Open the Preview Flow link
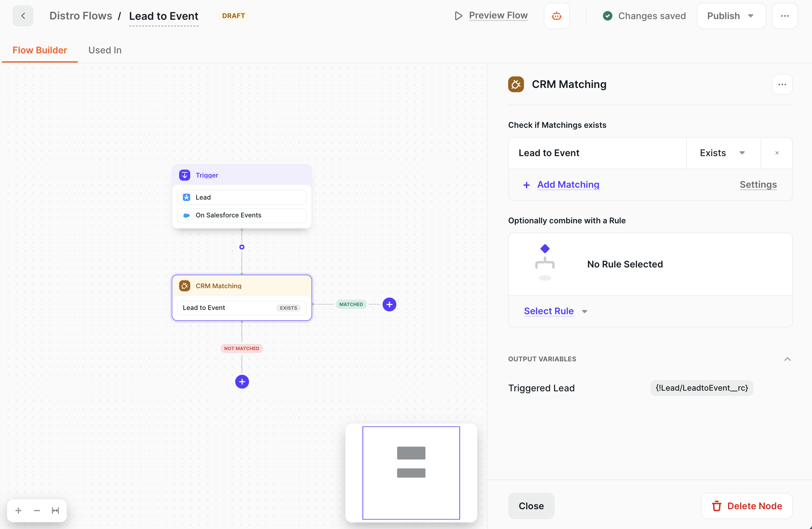 click(x=498, y=15)
